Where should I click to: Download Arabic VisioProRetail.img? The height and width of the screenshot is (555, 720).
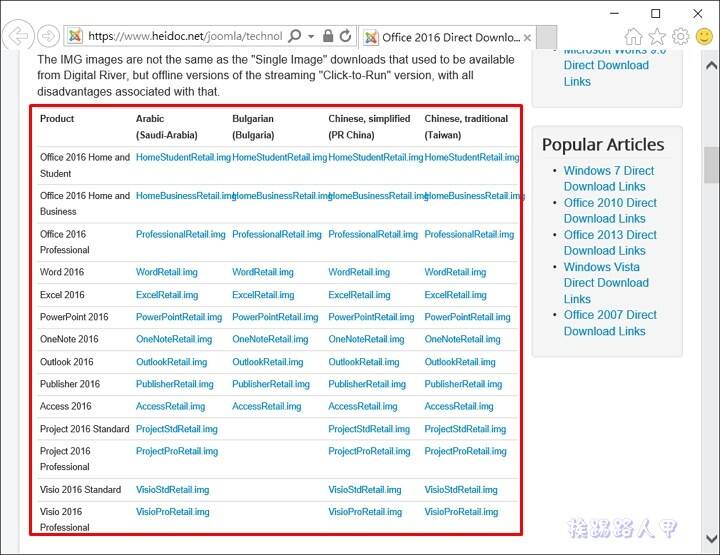tap(173, 512)
